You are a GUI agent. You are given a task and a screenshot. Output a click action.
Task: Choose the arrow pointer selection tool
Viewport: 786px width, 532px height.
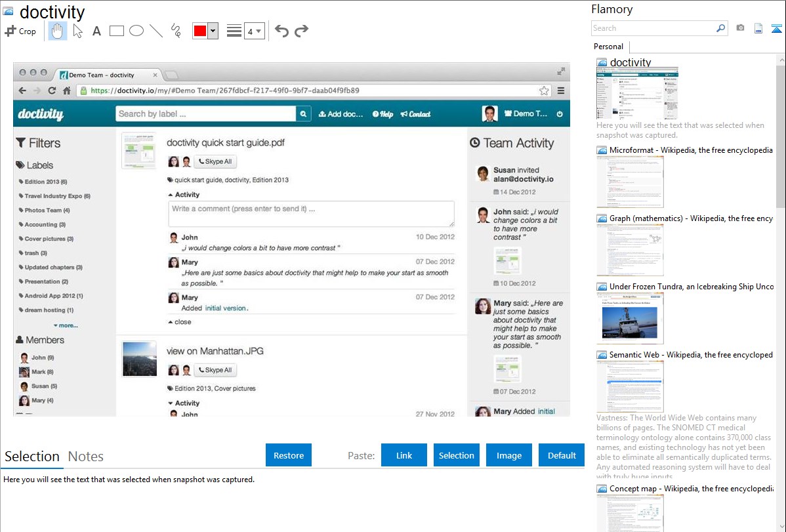click(x=77, y=31)
